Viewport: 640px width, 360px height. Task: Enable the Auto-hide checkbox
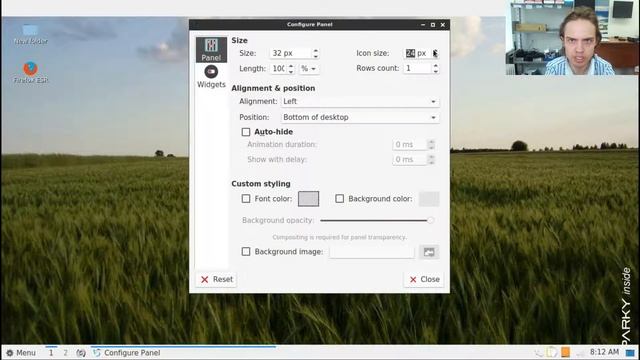[x=246, y=132]
